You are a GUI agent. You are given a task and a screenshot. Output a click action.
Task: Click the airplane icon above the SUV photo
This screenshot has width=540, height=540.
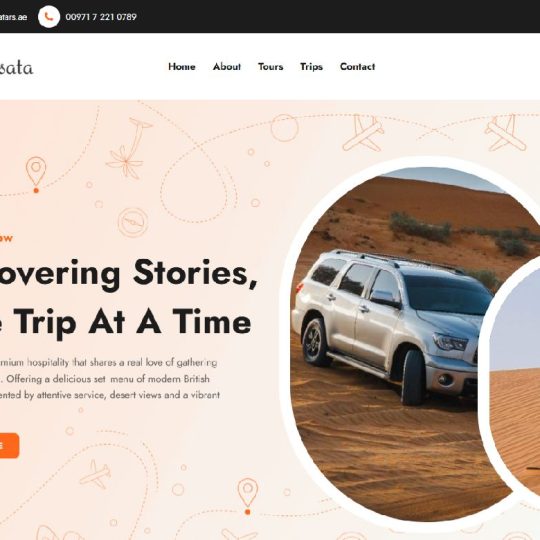pyautogui.click(x=363, y=133)
